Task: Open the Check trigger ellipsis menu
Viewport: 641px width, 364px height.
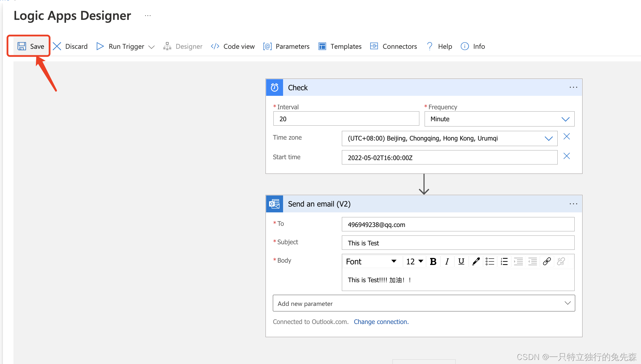Action: coord(573,87)
